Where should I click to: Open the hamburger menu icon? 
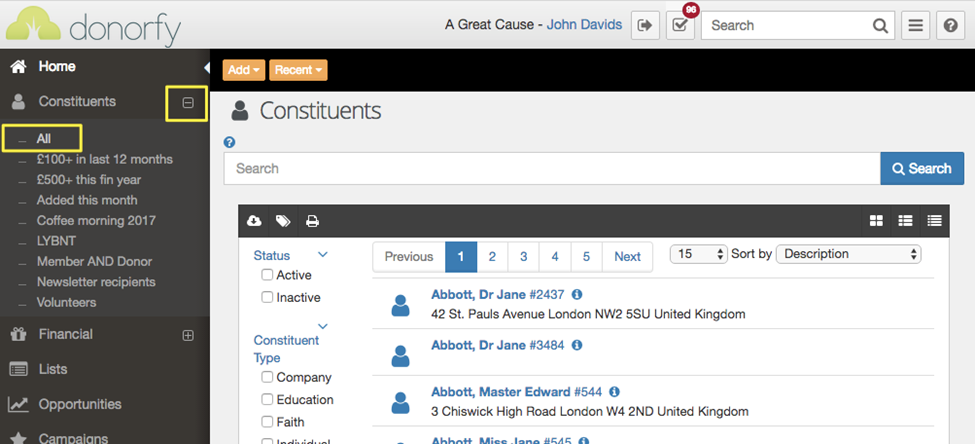click(x=915, y=26)
